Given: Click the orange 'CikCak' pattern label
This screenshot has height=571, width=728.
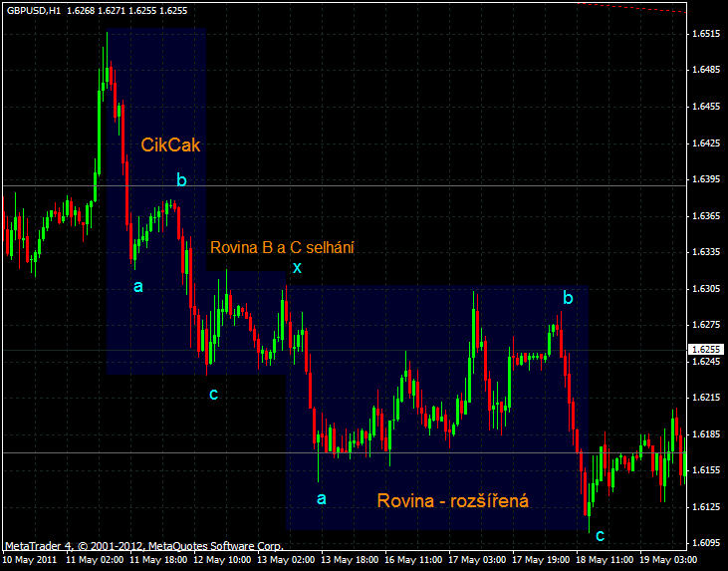Looking at the screenshot, I should [x=170, y=144].
